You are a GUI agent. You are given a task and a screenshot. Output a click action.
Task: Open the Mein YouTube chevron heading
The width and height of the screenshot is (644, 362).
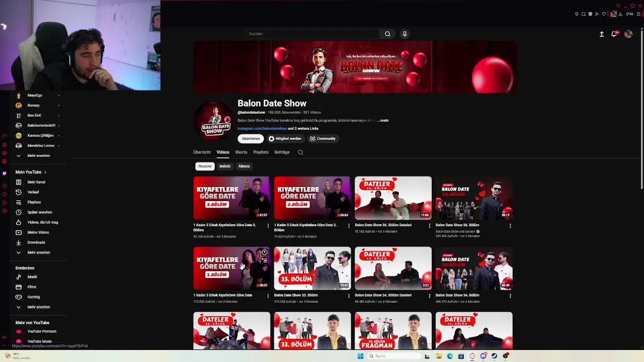[x=31, y=172]
